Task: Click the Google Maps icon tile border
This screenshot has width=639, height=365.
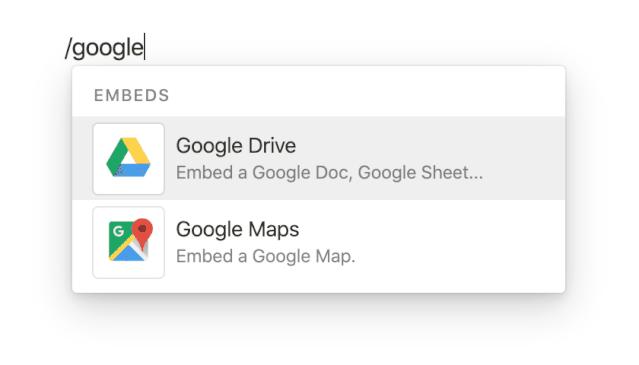Action: coord(129,208)
